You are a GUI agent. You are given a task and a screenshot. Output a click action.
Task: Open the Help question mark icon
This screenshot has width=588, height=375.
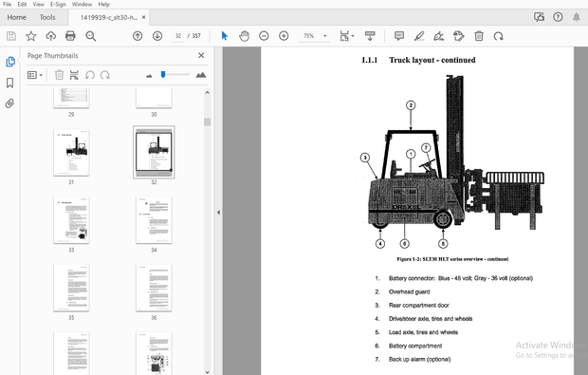pyautogui.click(x=558, y=17)
